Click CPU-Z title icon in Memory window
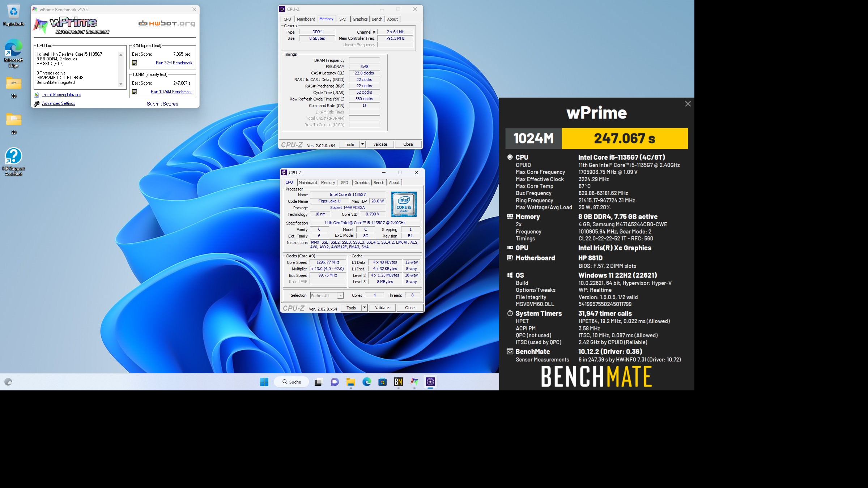The width and height of the screenshot is (868, 488). pos(282,9)
